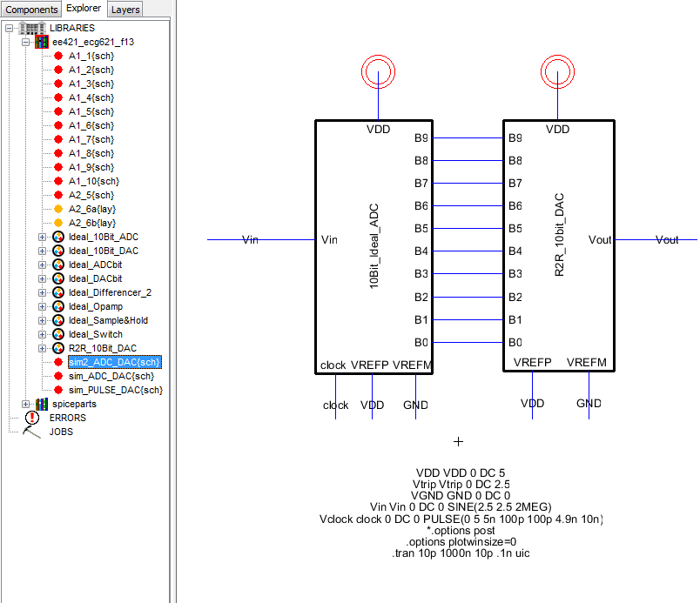
Task: Open the JOBS node
Action: [61, 432]
